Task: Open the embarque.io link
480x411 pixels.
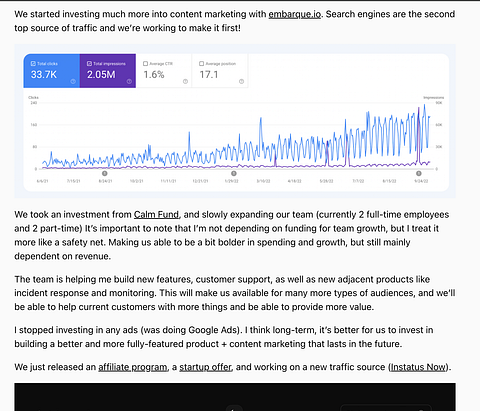Action: click(295, 14)
